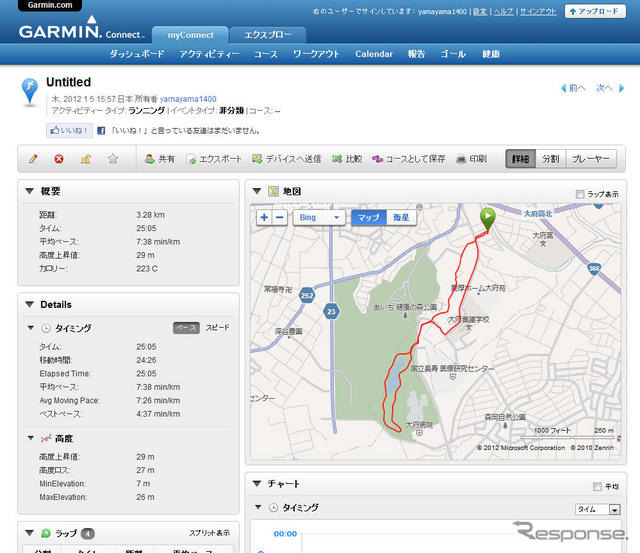Viewport: 640px width, 553px height.
Task: Click the エクスポート export icon
Action: tap(191, 159)
